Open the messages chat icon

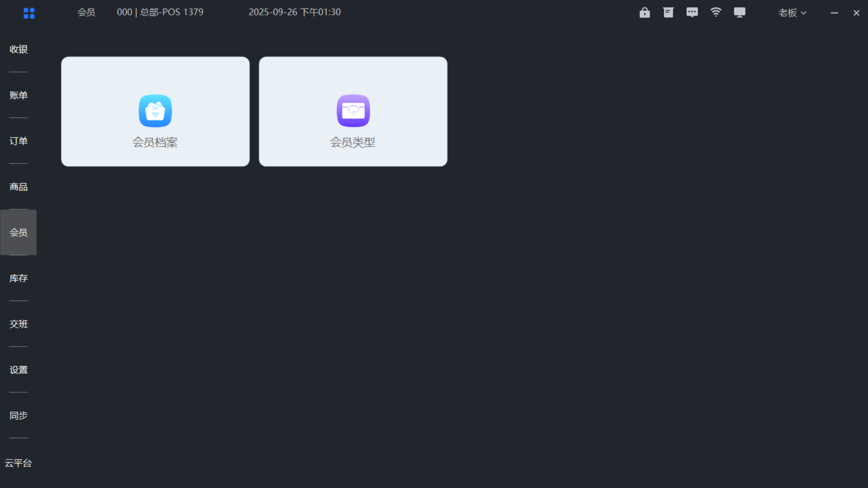692,12
